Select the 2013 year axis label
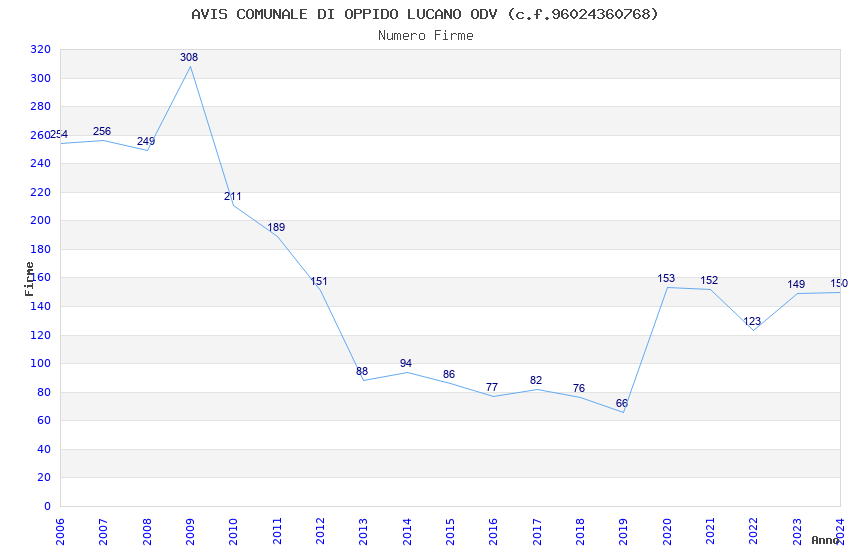 pyautogui.click(x=363, y=531)
